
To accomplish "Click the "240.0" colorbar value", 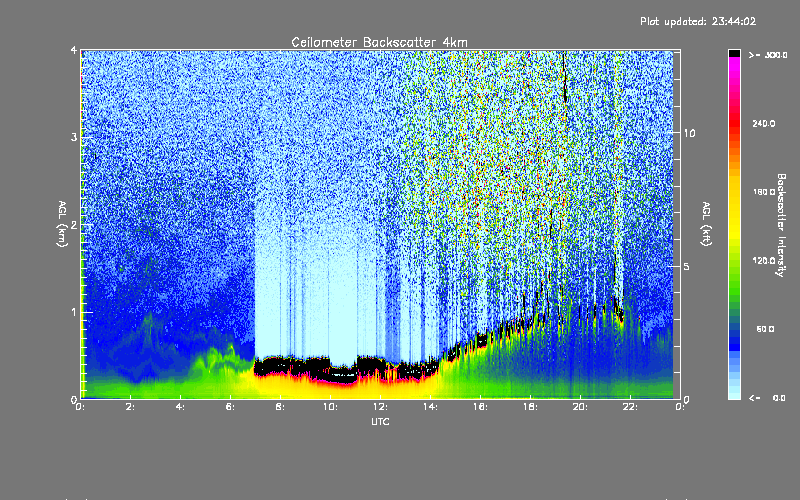I will tap(764, 123).
